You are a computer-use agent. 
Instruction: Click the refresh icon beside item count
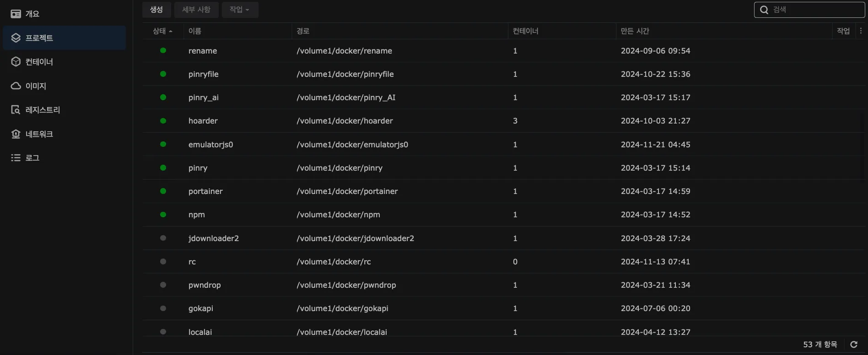click(x=853, y=344)
